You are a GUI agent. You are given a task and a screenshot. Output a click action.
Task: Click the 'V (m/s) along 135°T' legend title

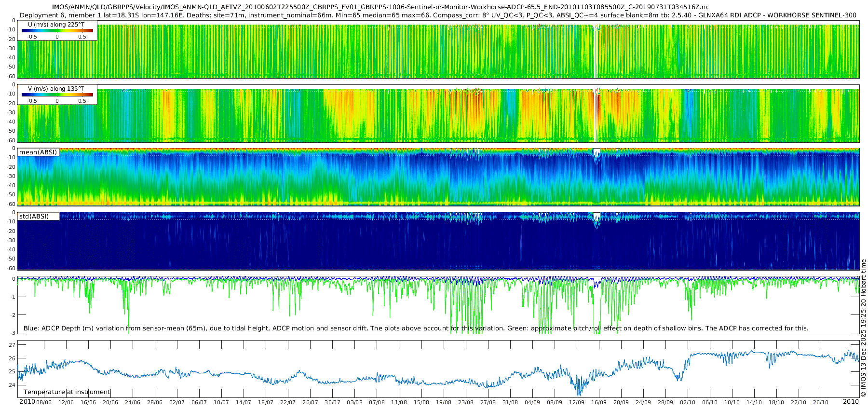(x=56, y=89)
